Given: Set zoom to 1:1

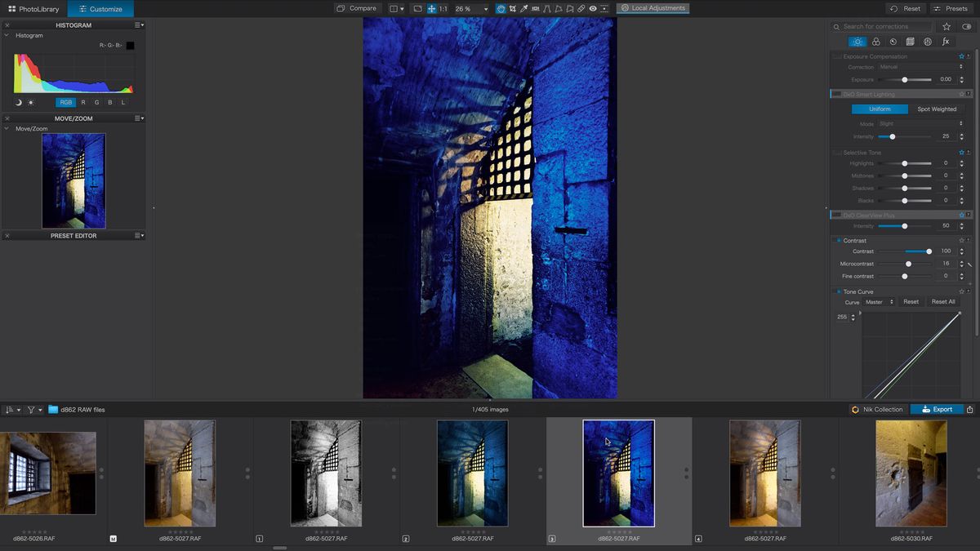Looking at the screenshot, I should (x=443, y=8).
